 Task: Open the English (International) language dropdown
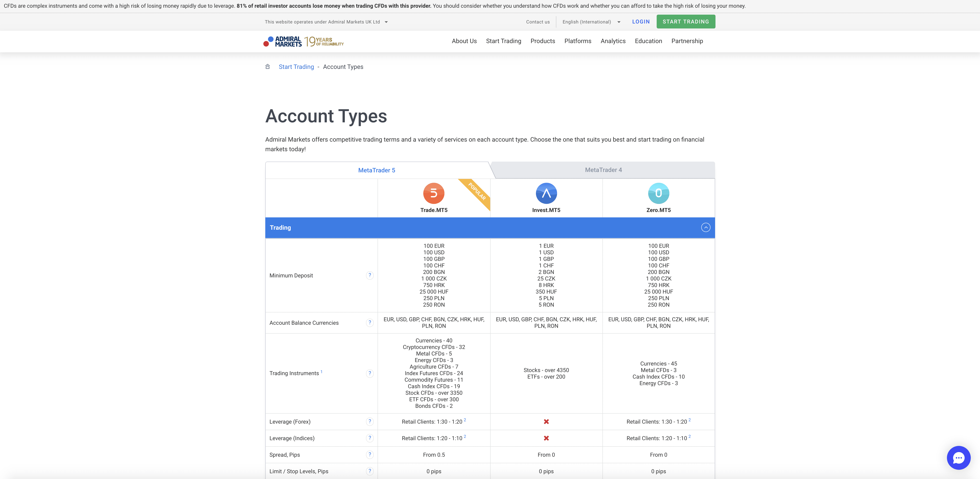591,22
